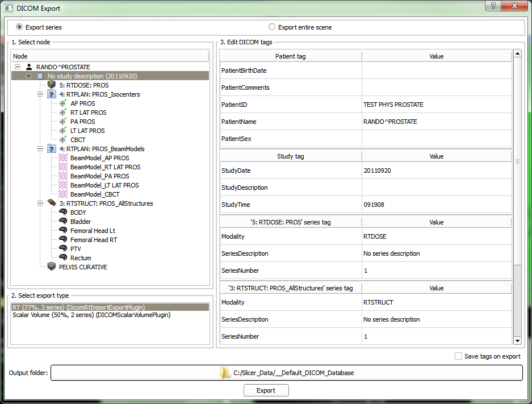Click the patient icon beside RANDO^PROSTATE
This screenshot has width=532, height=404.
29,67
